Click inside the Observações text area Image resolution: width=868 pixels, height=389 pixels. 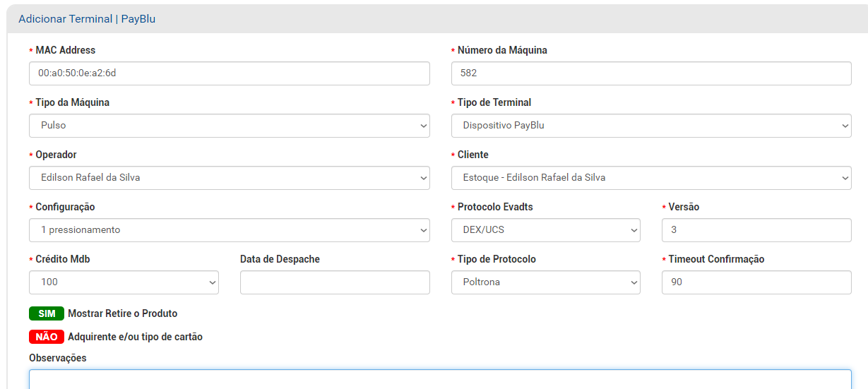tap(440, 379)
